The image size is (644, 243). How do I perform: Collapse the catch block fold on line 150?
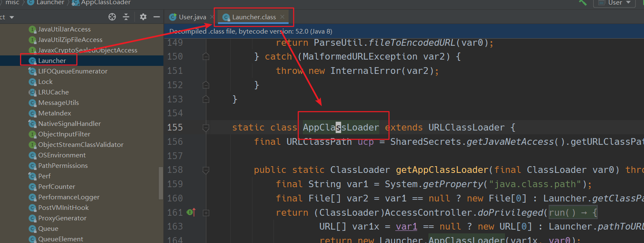(x=206, y=56)
